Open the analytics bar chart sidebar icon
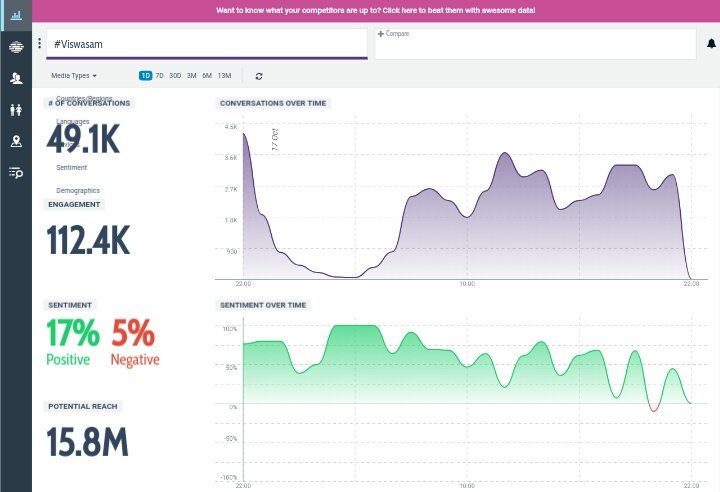 [16, 15]
